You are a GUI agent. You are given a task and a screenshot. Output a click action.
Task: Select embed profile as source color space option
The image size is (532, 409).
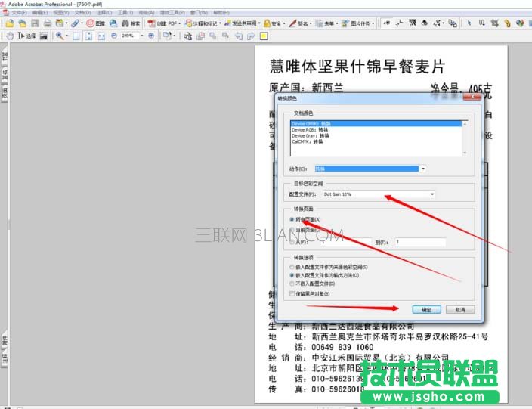[x=292, y=267]
